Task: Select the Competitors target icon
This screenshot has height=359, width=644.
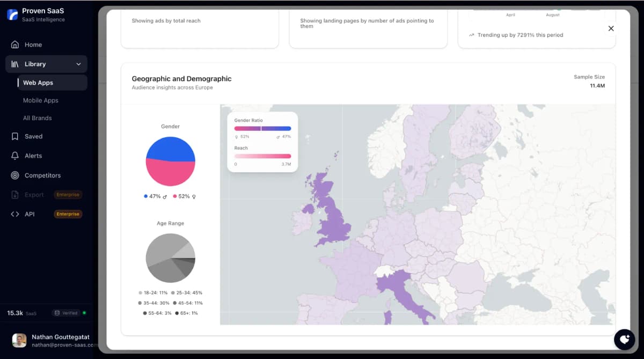Action: tap(14, 175)
